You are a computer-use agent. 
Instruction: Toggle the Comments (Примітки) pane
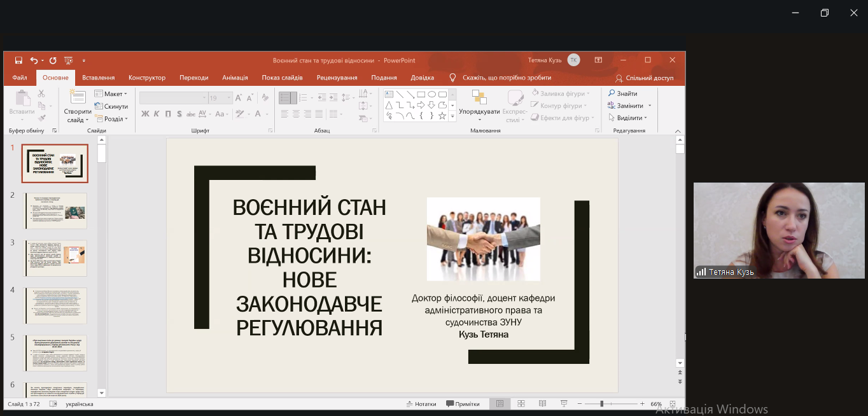tap(463, 404)
